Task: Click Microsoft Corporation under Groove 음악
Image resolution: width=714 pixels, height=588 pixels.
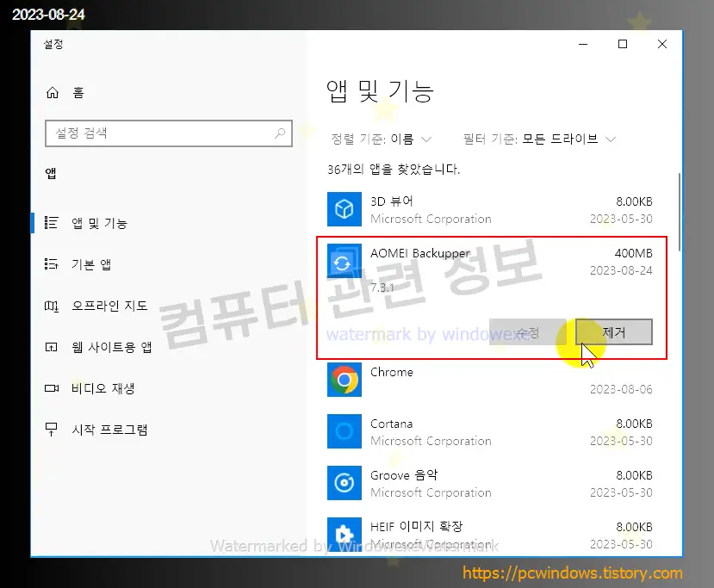Action: 431,492
